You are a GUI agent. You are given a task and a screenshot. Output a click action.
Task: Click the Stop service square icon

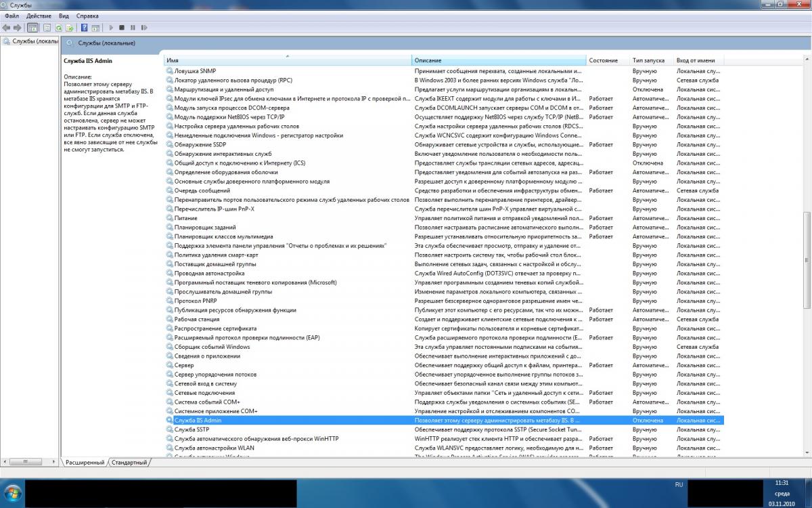(x=122, y=28)
